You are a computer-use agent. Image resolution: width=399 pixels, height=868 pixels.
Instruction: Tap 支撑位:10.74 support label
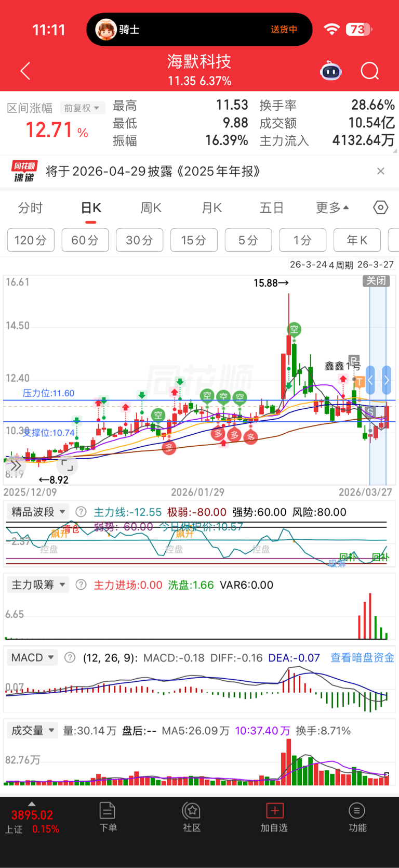(48, 433)
